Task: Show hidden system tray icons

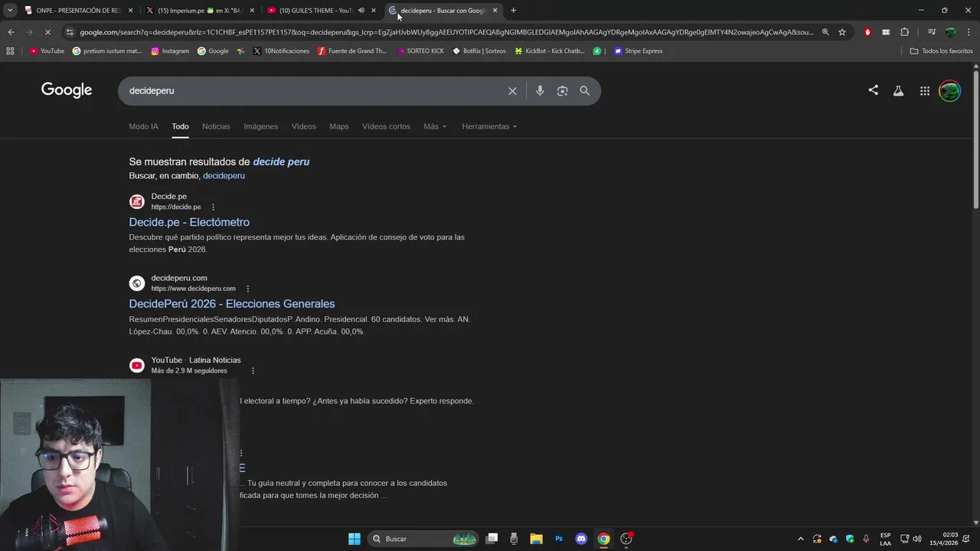Action: (801, 539)
